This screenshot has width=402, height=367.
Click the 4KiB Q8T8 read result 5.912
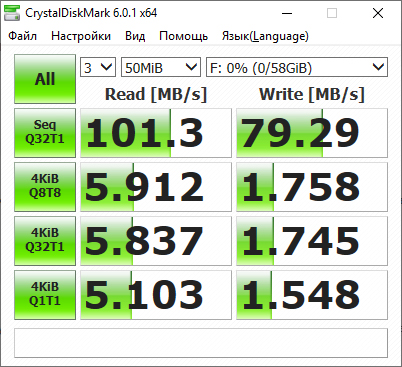(x=156, y=187)
